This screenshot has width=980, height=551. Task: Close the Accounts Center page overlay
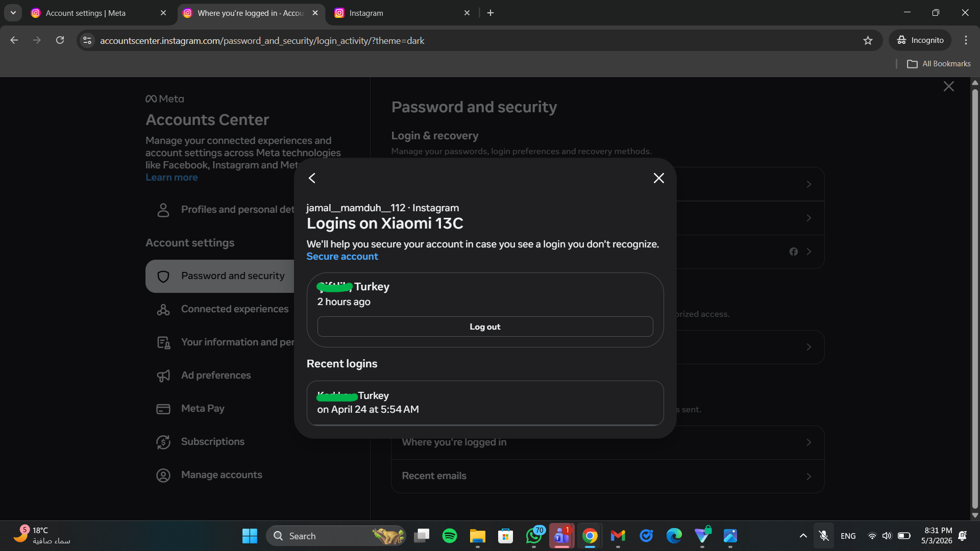(x=948, y=86)
